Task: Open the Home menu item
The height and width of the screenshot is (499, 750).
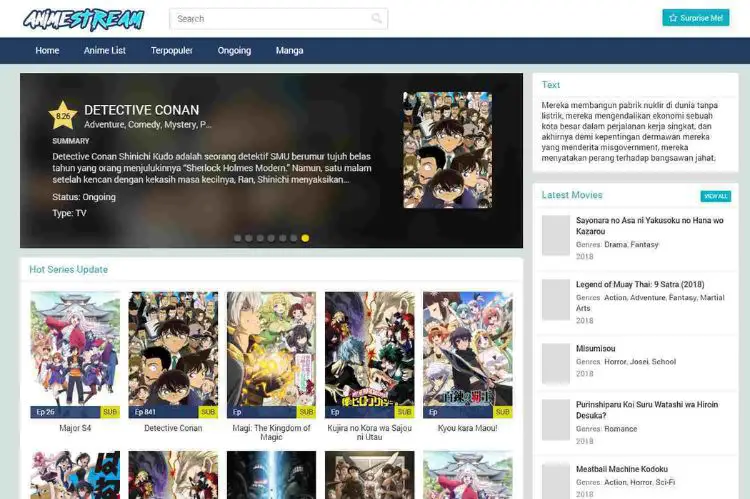Action: [x=47, y=50]
